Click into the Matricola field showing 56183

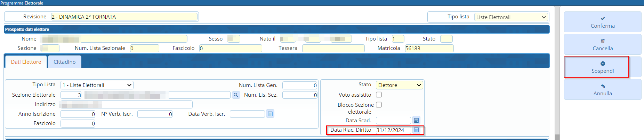[429, 49]
